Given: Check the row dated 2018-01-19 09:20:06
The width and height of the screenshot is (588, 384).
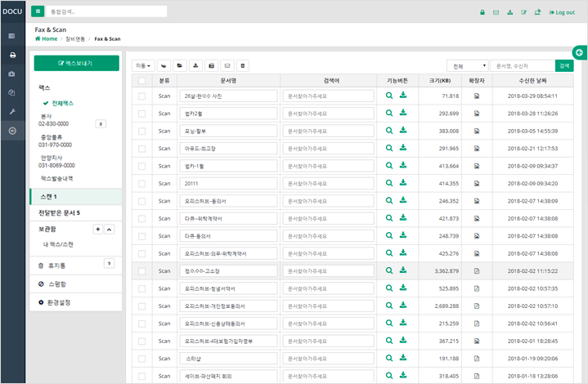Looking at the screenshot, I should coord(141,359).
